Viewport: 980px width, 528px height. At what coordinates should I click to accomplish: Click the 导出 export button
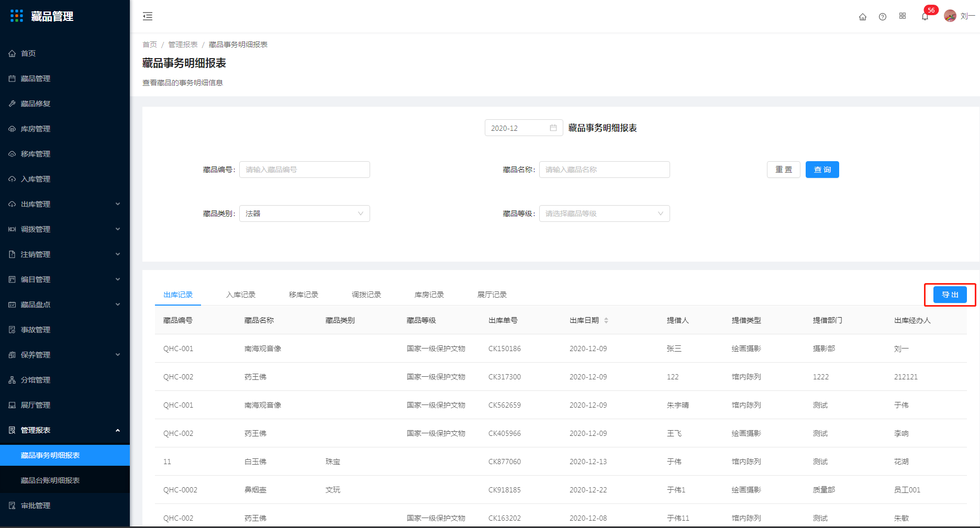pyautogui.click(x=950, y=295)
